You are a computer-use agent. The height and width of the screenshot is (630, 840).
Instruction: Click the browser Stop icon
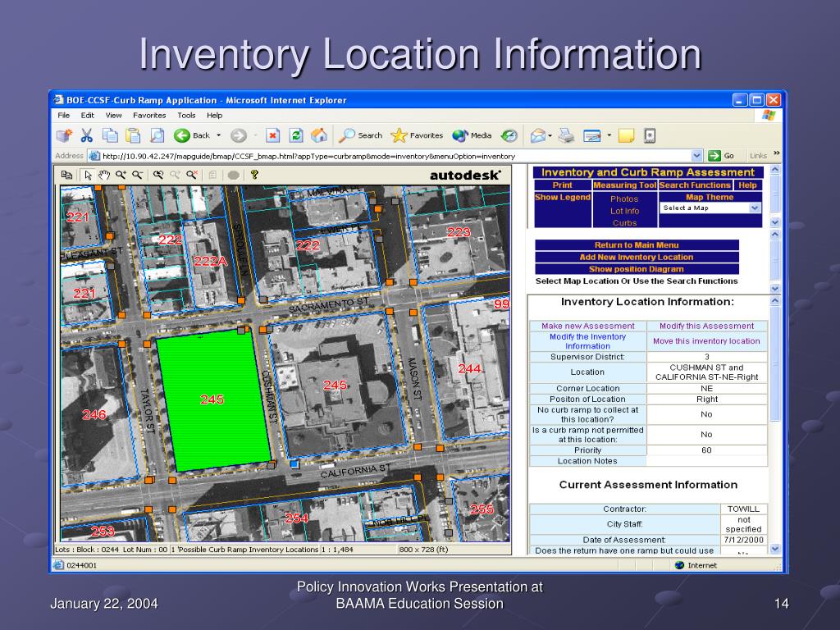coord(272,135)
